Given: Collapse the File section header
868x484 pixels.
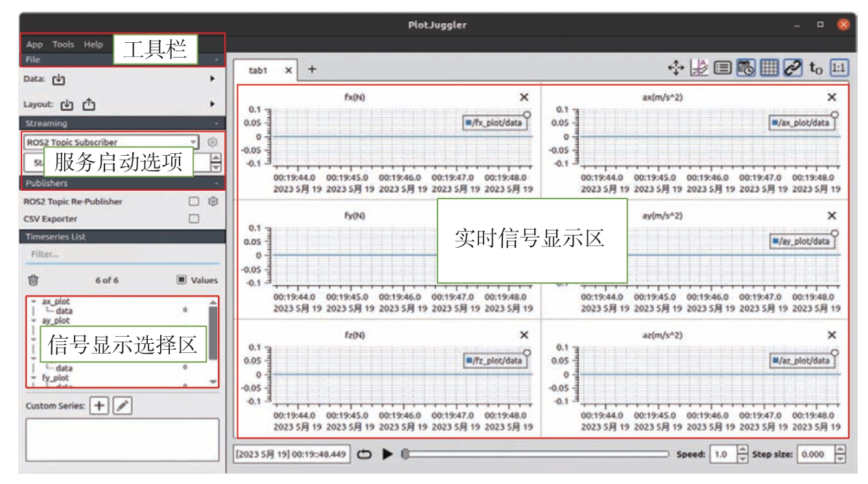Looking at the screenshot, I should [x=123, y=60].
